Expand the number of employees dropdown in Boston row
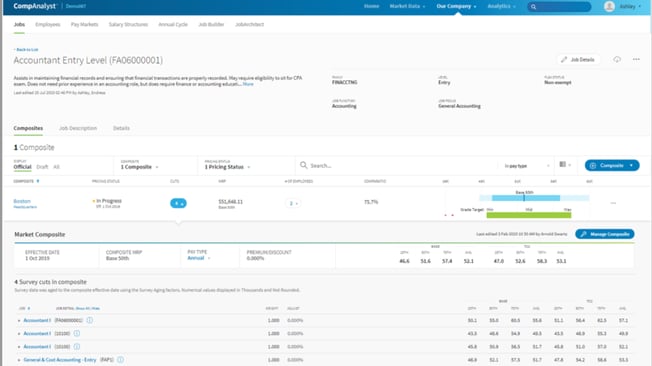 pyautogui.click(x=293, y=203)
